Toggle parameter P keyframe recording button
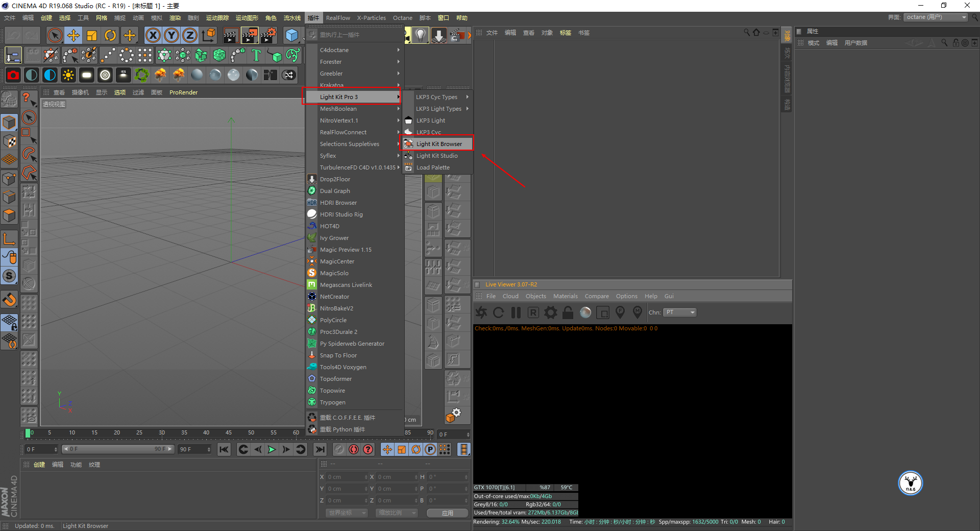The width and height of the screenshot is (980, 531). point(430,449)
